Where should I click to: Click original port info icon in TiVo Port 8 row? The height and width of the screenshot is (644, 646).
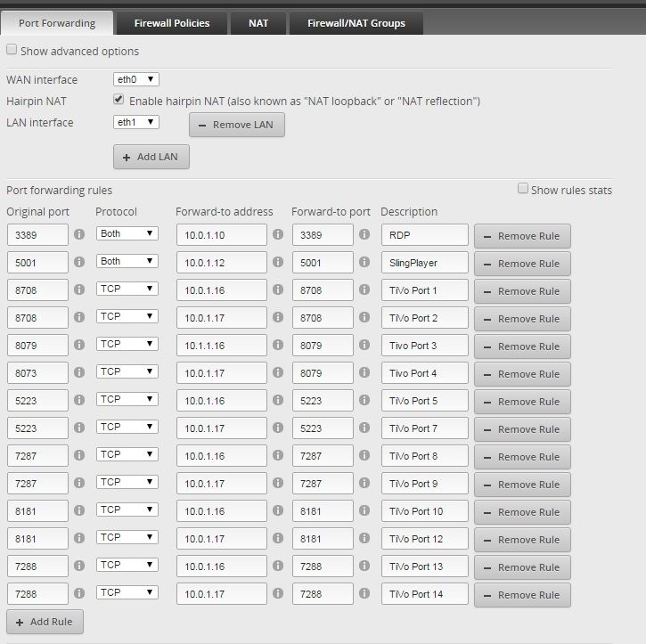click(79, 455)
